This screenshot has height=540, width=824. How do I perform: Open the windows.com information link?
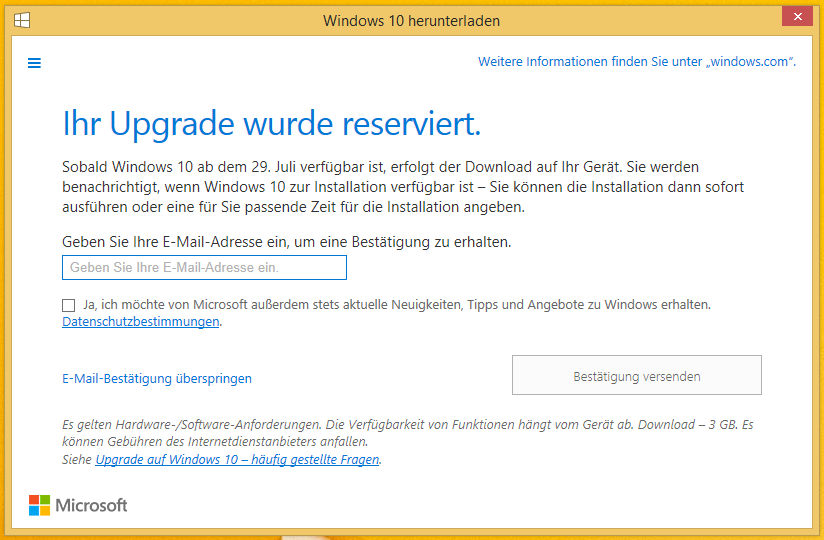(637, 61)
